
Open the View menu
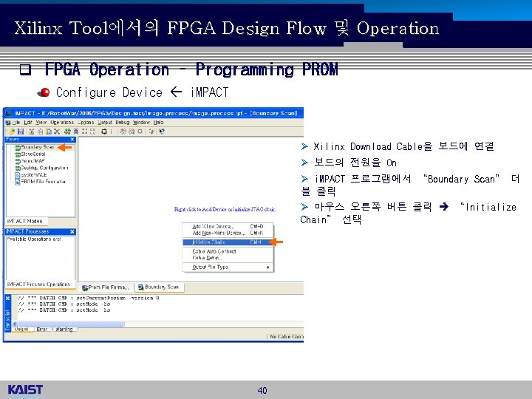[41, 122]
